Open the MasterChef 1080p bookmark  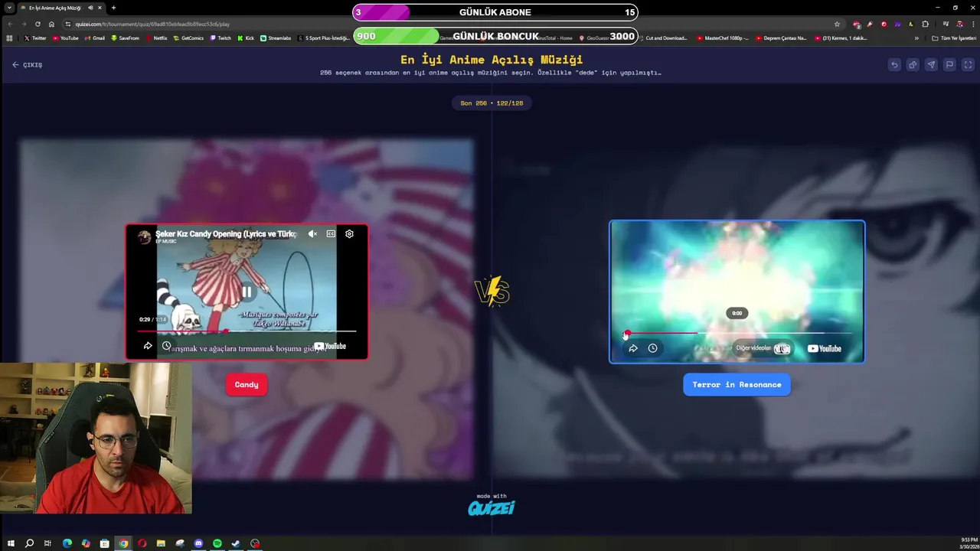click(x=723, y=37)
